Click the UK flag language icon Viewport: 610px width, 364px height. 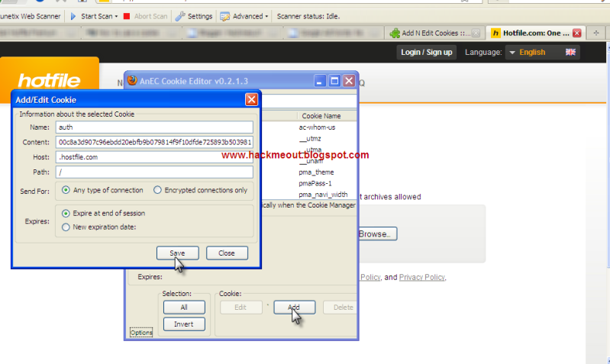coord(570,52)
